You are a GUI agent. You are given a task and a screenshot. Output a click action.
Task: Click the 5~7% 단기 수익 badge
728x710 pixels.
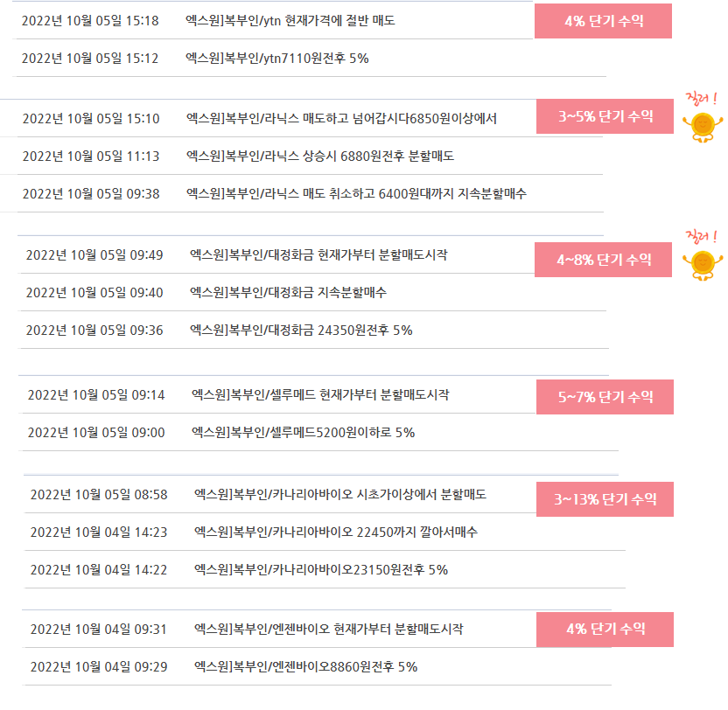click(x=605, y=397)
